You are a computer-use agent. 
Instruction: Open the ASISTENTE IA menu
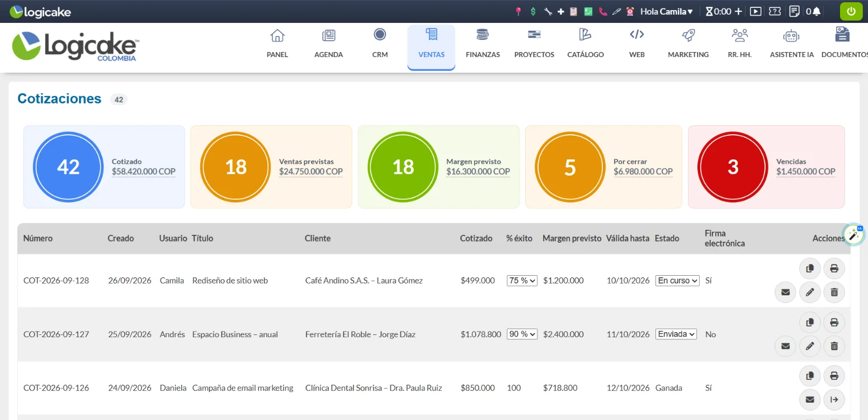coord(791,44)
